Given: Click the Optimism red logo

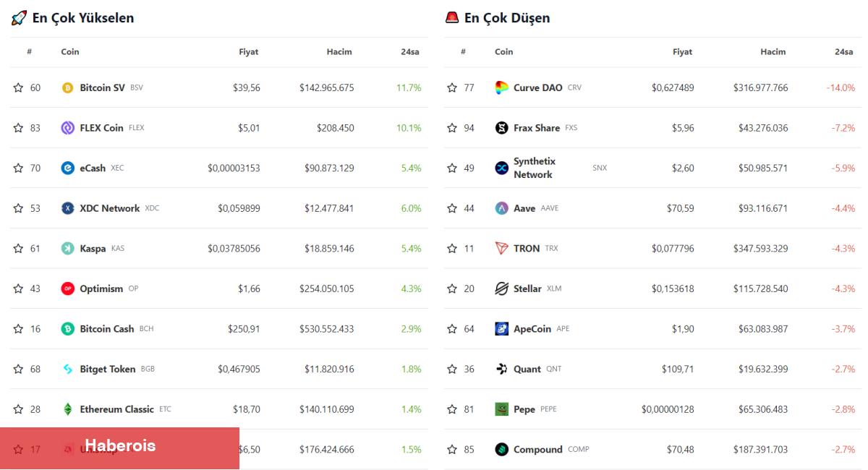Looking at the screenshot, I should [x=67, y=289].
